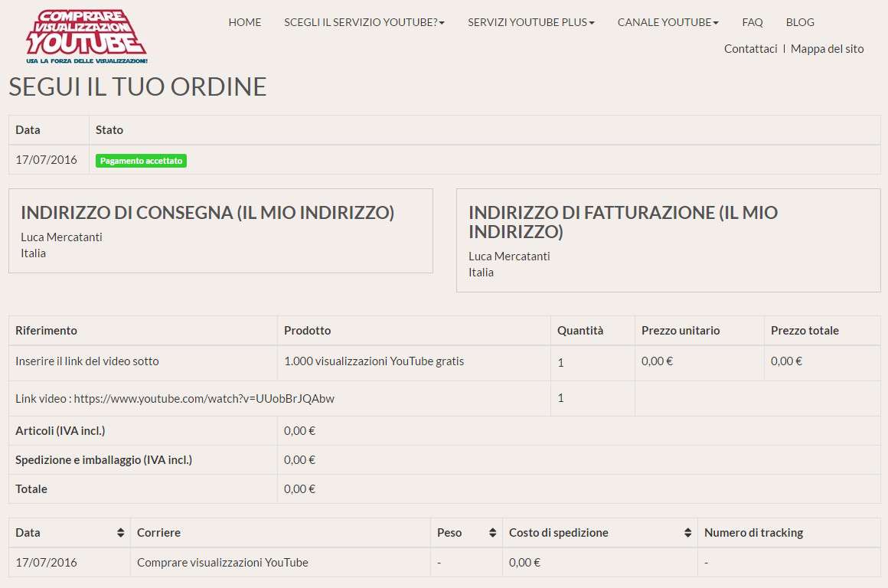Viewport: 888px width, 588px height.
Task: Click carrier name Comprare visualizzazioni YouTube
Action: click(x=223, y=563)
